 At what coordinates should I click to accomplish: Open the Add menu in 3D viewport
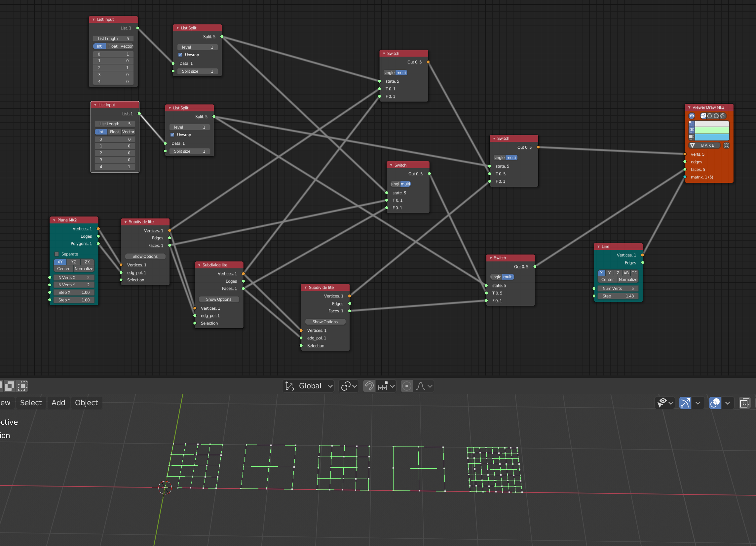[58, 403]
